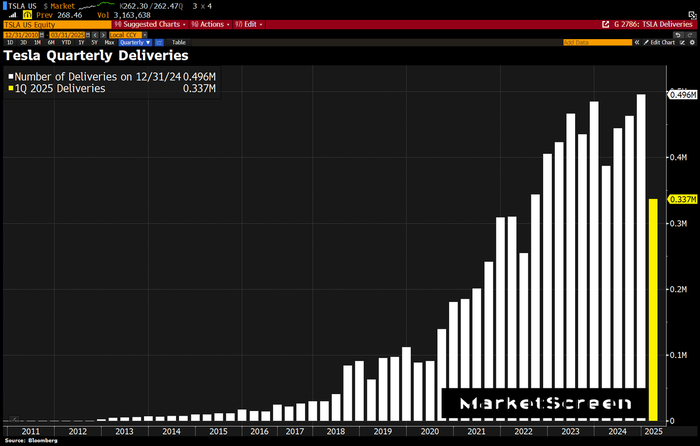Switch to the Table view tab

(178, 43)
